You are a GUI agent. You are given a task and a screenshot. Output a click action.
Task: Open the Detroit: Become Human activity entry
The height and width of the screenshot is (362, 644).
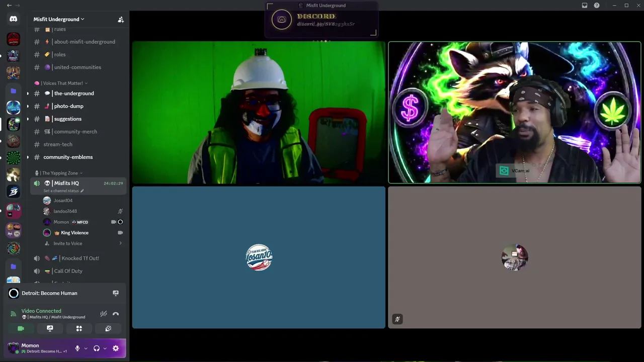pos(49,293)
